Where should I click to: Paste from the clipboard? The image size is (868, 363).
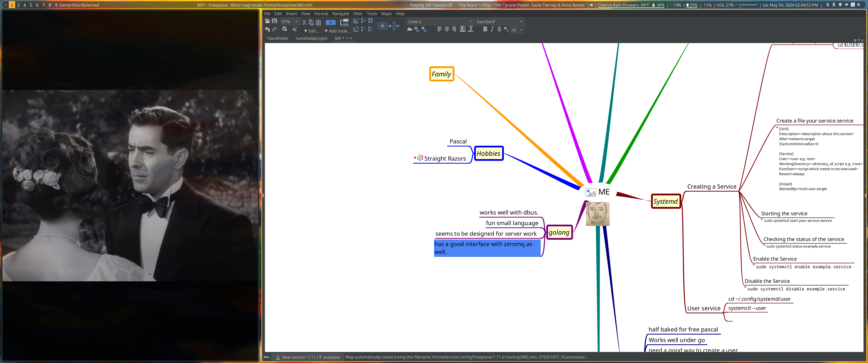coord(318,22)
